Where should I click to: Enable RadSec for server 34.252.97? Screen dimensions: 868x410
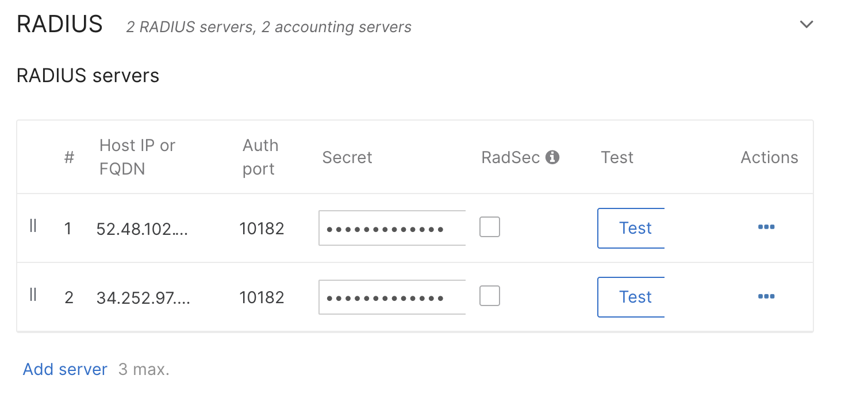click(490, 296)
